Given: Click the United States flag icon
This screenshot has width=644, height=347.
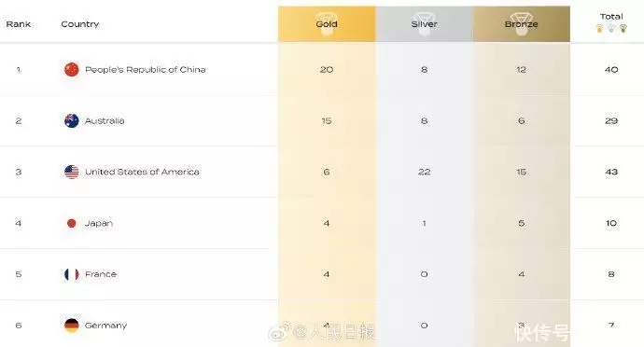Looking at the screenshot, I should click(x=72, y=172).
